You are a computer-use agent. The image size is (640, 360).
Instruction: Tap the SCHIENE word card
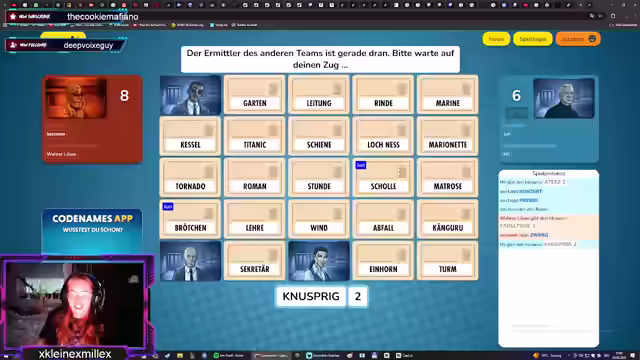(x=319, y=136)
